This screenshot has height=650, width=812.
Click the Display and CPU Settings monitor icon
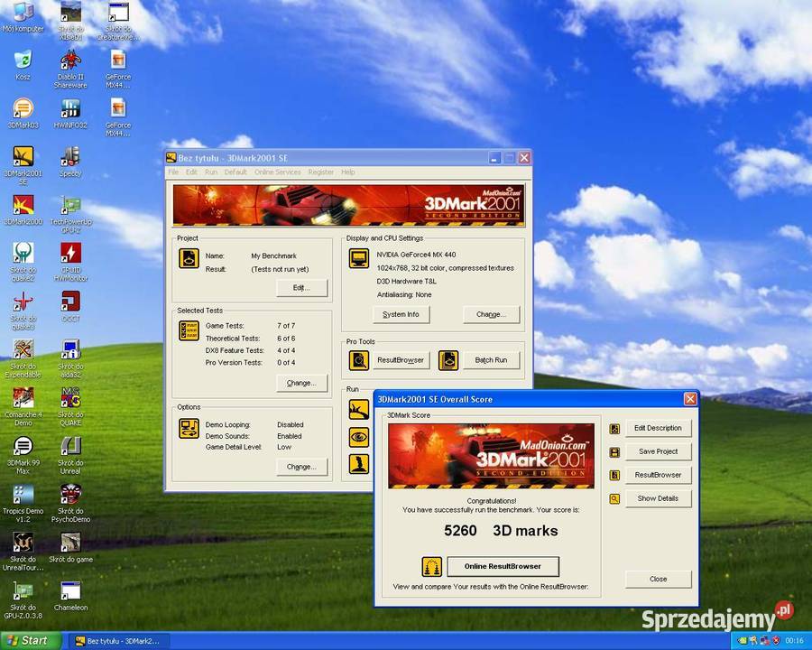pos(359,258)
